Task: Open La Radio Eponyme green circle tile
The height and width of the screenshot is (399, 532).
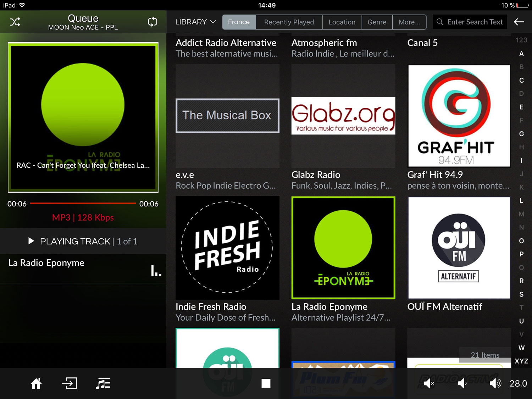Action: (343, 248)
